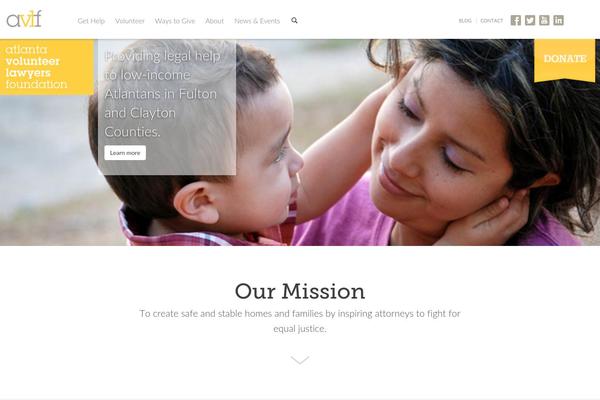Open the LinkedIn social icon
The height and width of the screenshot is (400, 600).
click(x=558, y=20)
